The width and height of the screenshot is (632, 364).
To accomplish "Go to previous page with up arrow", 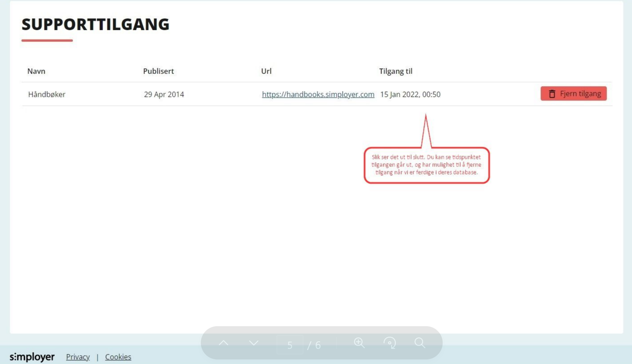I will tap(223, 343).
